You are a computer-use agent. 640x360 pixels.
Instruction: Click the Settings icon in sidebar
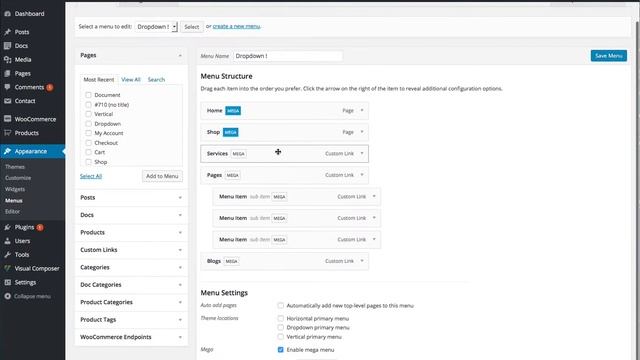coord(7,282)
